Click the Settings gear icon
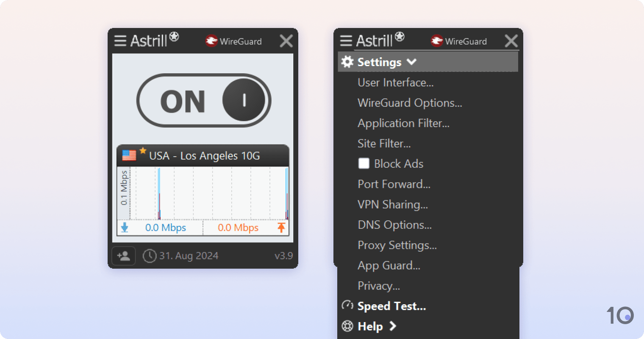This screenshot has width=644, height=339. (x=347, y=61)
